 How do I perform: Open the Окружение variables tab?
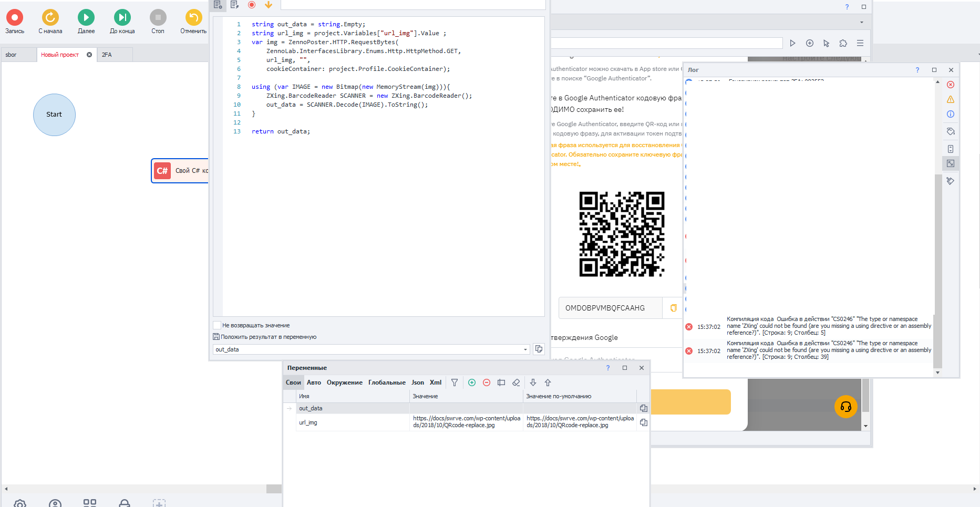coord(344,382)
